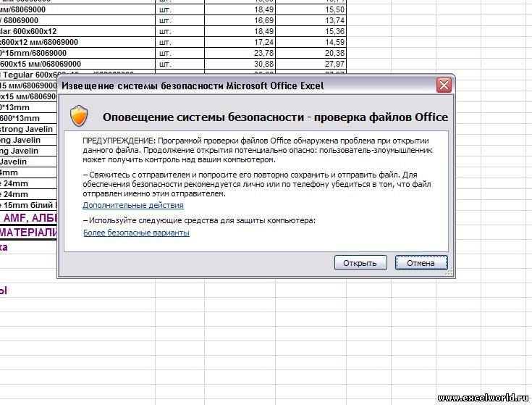Select cell with value 18,49 in the 600x600x12 row
Screen dimensions: 532x405
[x=240, y=31]
